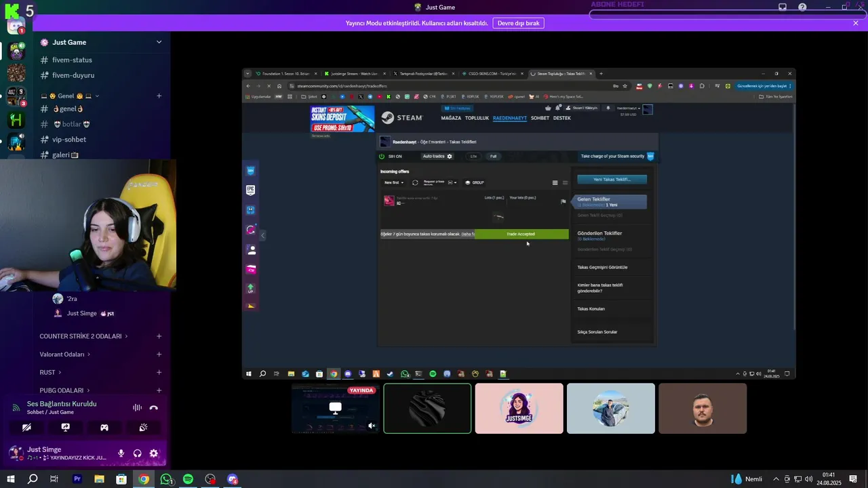
Task: Open Chrome from host taskbar
Action: (x=144, y=479)
